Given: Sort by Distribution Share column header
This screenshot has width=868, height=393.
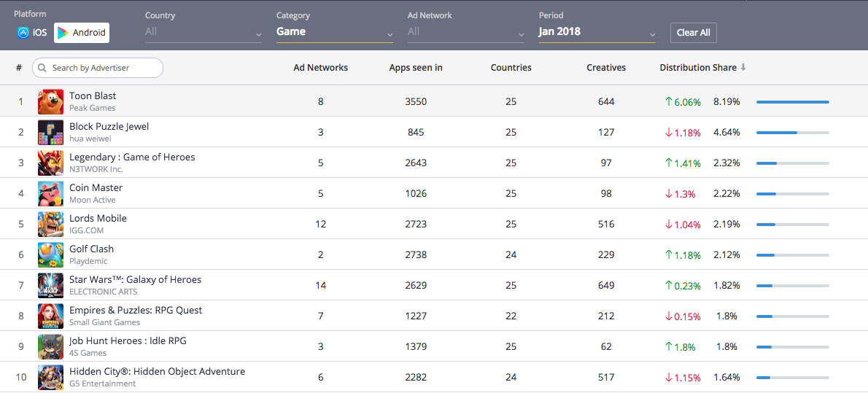Looking at the screenshot, I should 698,68.
